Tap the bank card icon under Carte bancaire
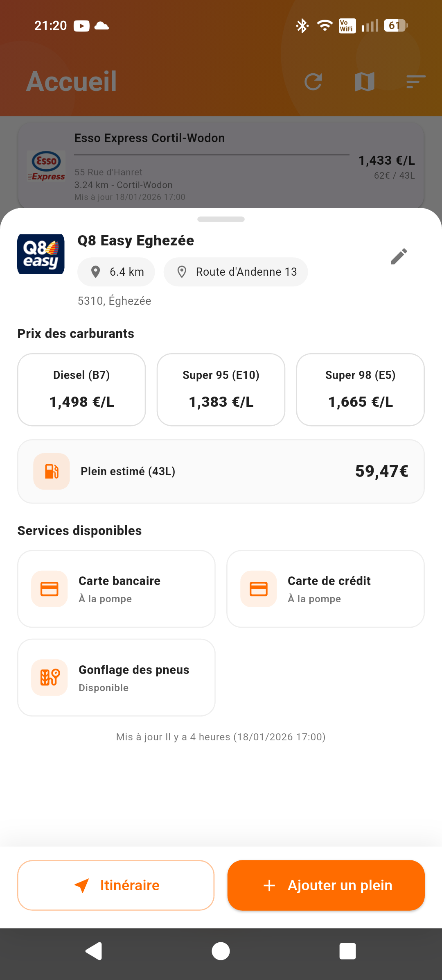Screen dimensions: 442x980 (x=49, y=589)
